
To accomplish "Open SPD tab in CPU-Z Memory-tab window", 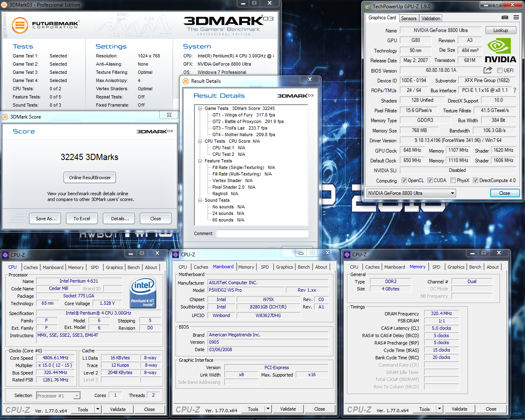I will [x=436, y=267].
